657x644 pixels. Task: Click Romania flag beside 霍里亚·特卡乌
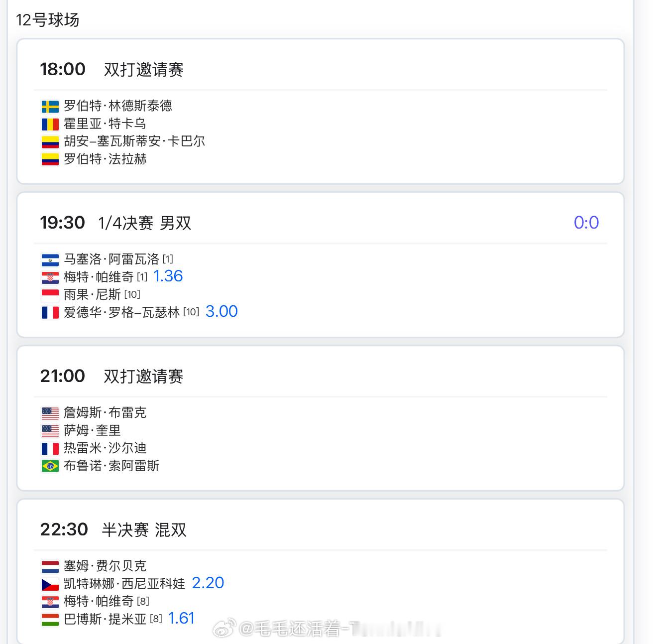pyautogui.click(x=50, y=124)
